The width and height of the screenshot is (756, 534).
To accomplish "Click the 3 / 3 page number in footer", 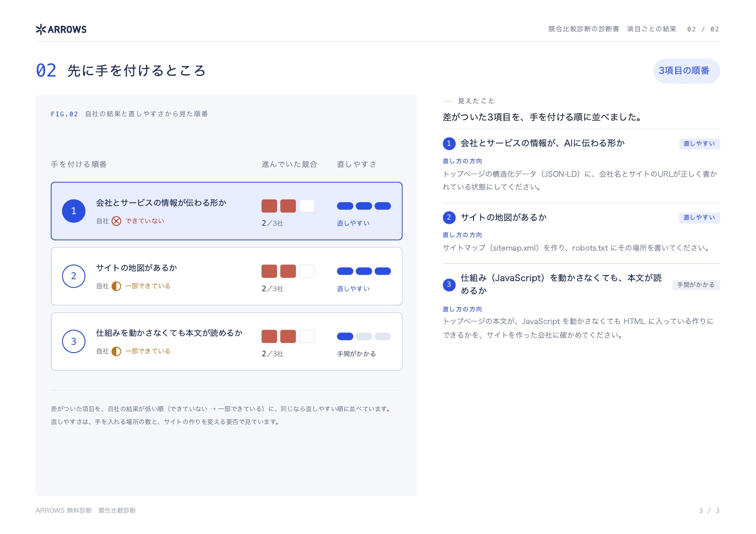I will (709, 510).
